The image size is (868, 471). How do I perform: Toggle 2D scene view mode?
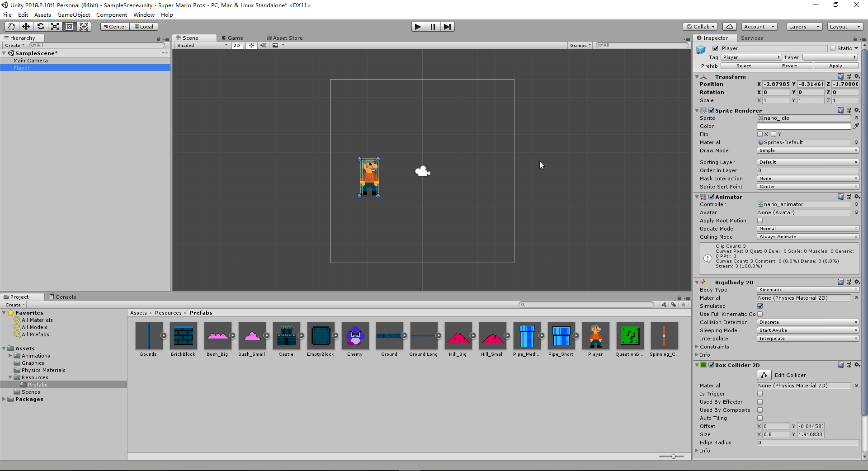point(236,45)
